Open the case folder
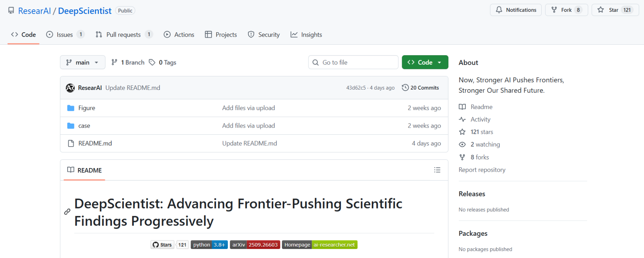 [x=84, y=126]
